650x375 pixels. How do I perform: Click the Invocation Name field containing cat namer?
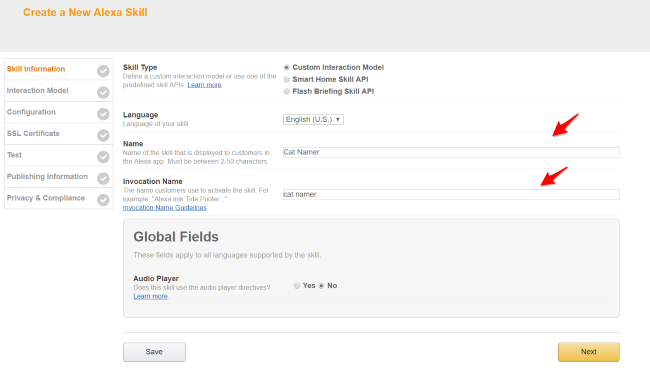(451, 195)
